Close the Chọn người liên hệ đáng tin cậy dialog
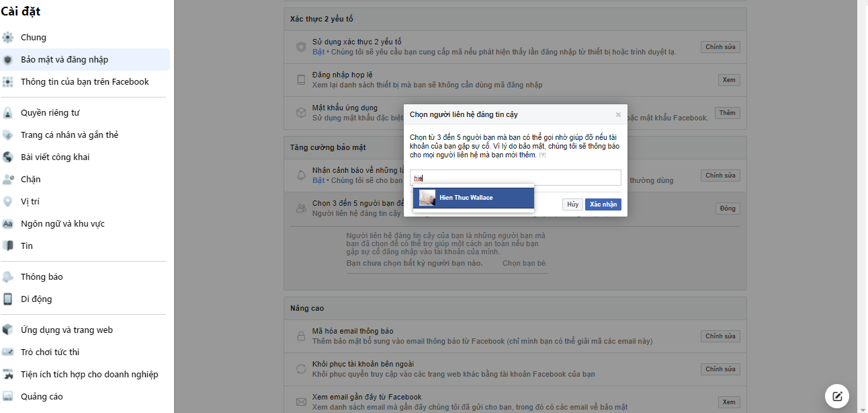Viewport: 868px width, 413px height. (618, 115)
